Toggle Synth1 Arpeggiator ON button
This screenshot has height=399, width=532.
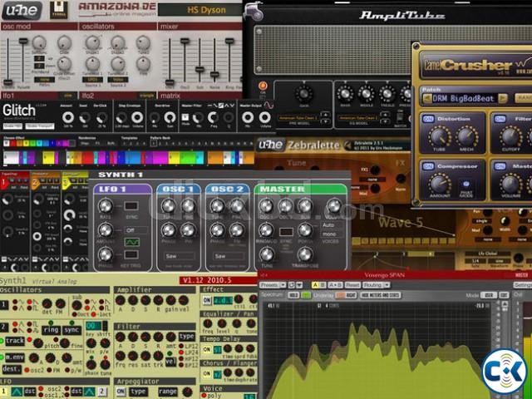pos(121,392)
